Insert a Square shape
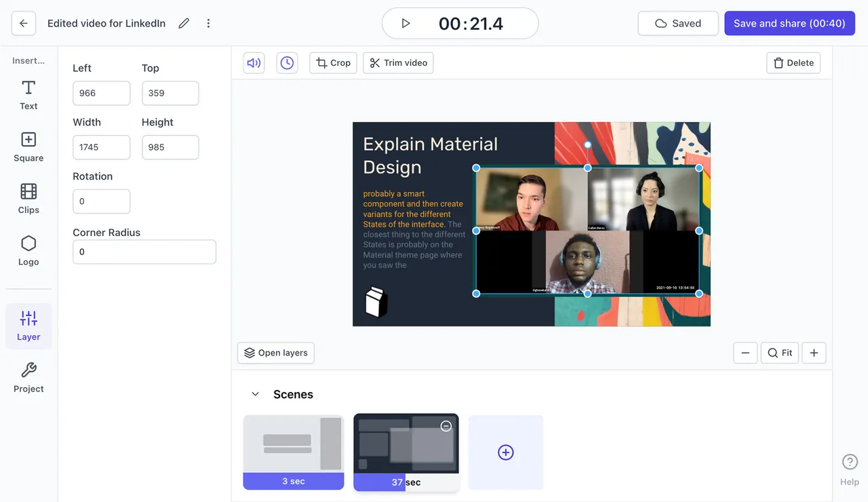 (x=28, y=147)
